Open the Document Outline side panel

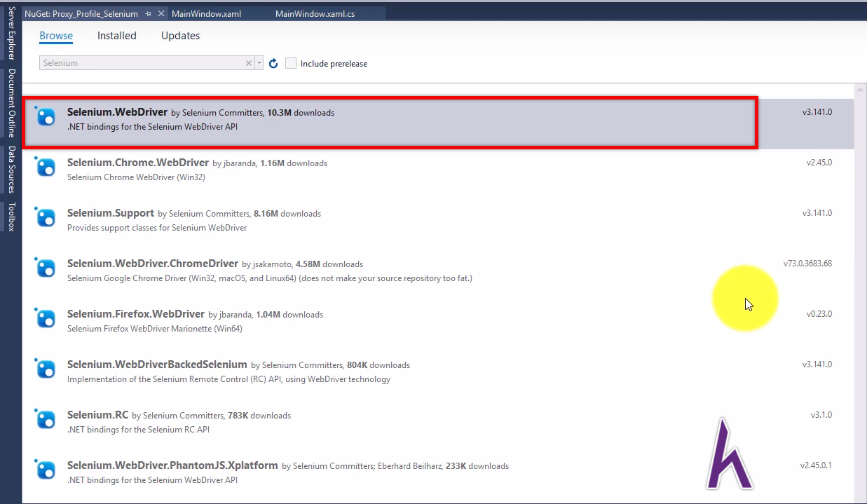pyautogui.click(x=11, y=103)
